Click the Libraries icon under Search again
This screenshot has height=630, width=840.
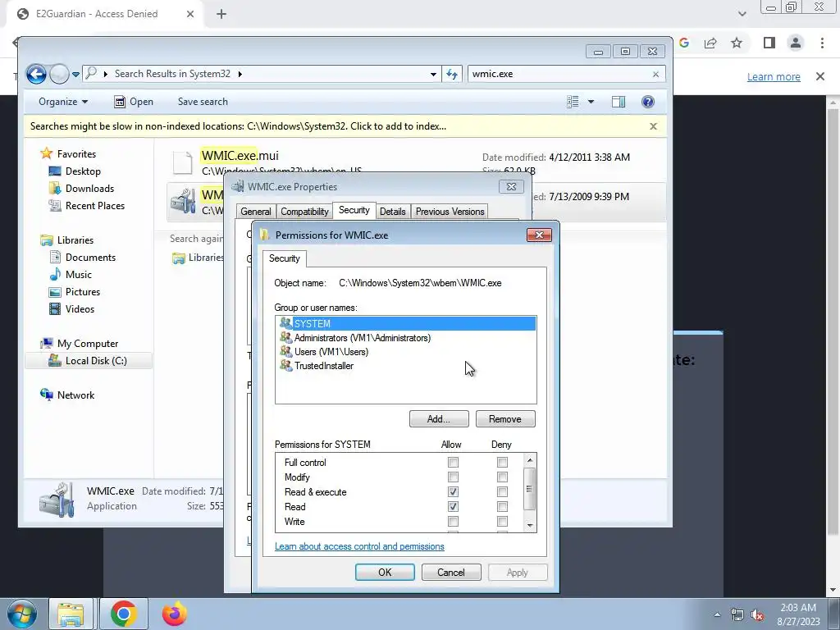click(178, 258)
